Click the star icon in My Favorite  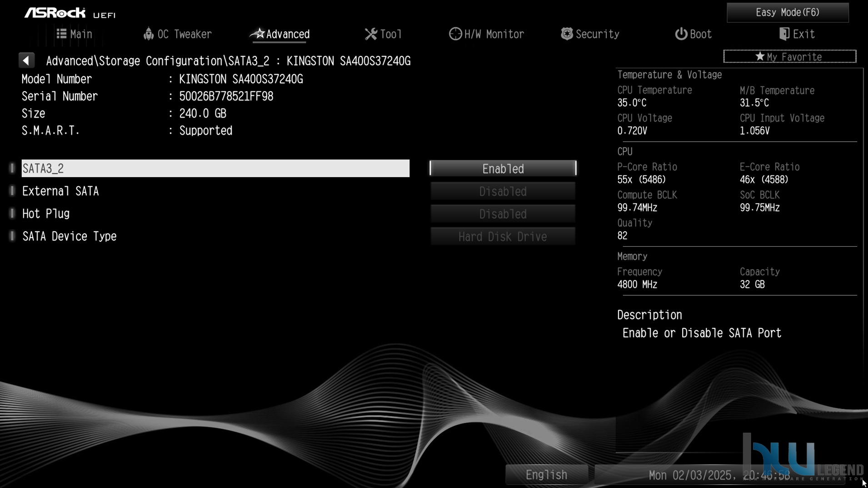[760, 56]
